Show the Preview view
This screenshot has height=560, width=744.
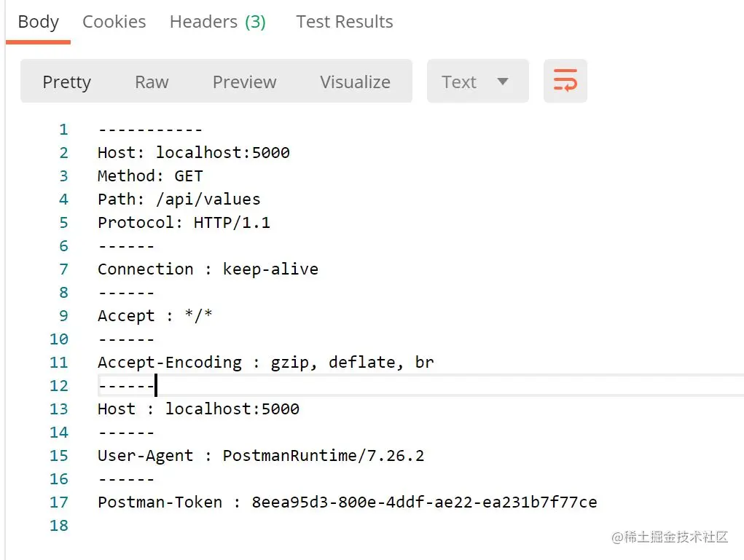244,82
